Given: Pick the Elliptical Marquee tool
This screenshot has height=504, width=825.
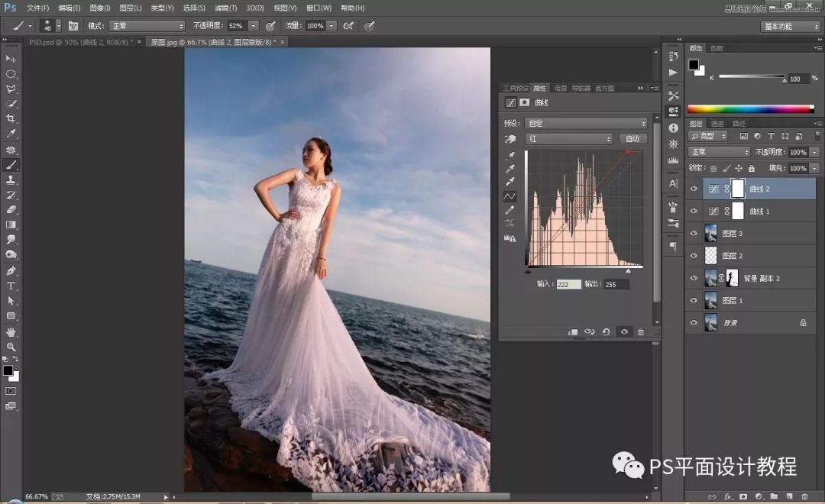Looking at the screenshot, I should point(11,74).
